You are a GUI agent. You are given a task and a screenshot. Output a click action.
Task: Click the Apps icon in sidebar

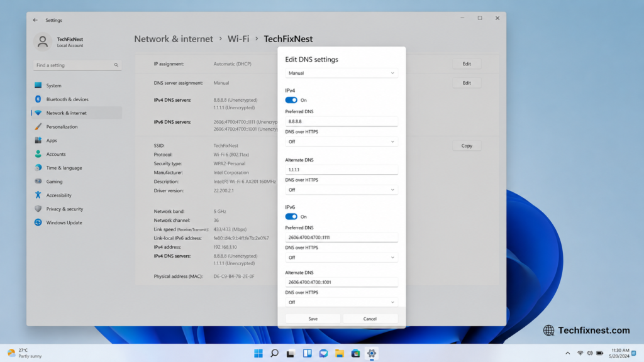tap(38, 140)
